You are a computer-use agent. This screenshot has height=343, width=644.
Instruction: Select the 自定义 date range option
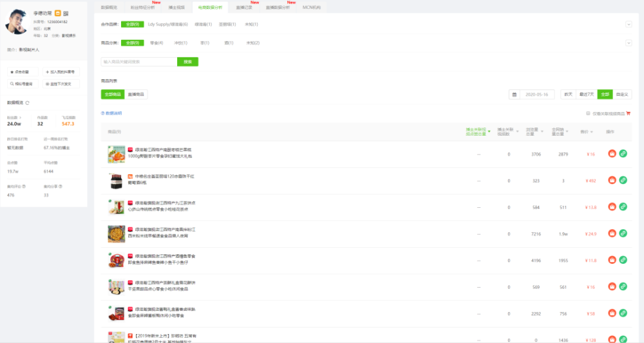622,95
